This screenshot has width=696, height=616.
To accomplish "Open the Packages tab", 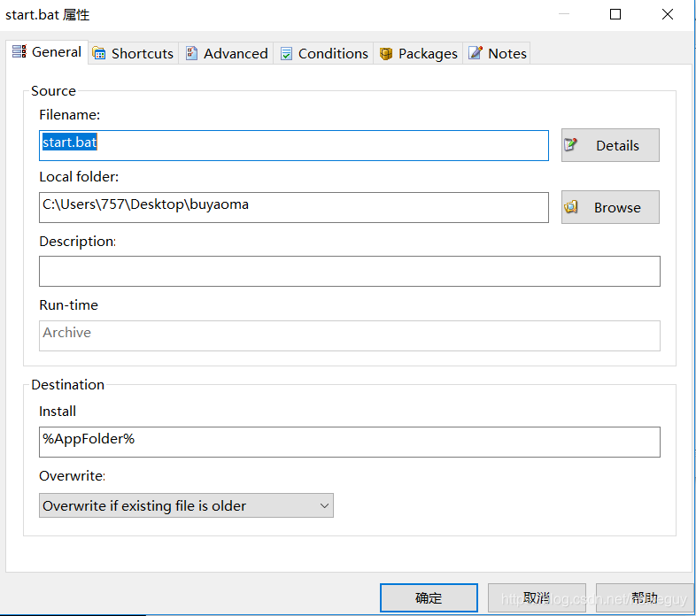I will coord(419,54).
